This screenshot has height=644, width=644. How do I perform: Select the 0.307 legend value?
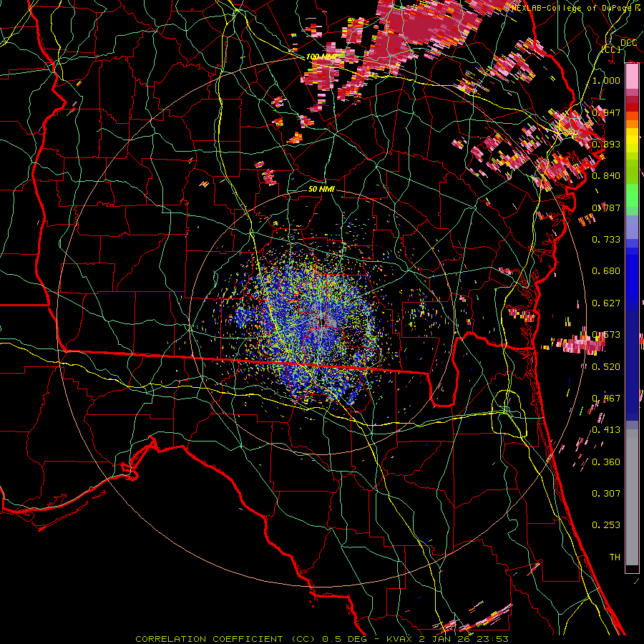click(x=606, y=494)
